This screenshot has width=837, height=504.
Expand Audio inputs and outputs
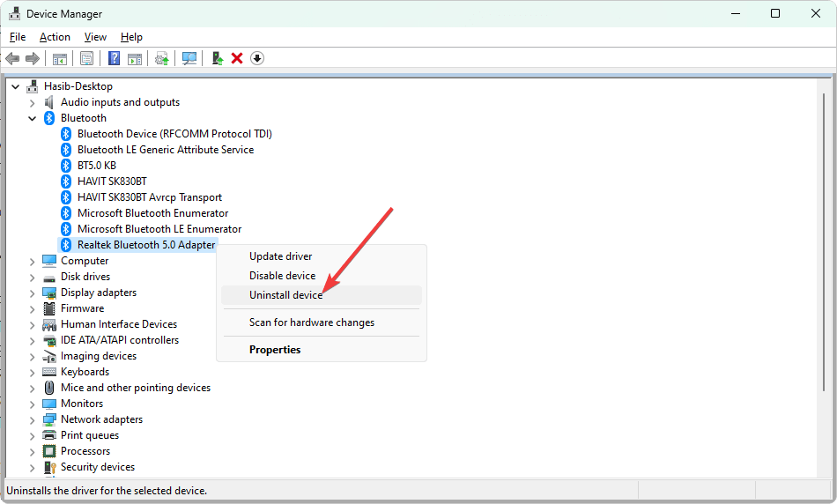[32, 102]
